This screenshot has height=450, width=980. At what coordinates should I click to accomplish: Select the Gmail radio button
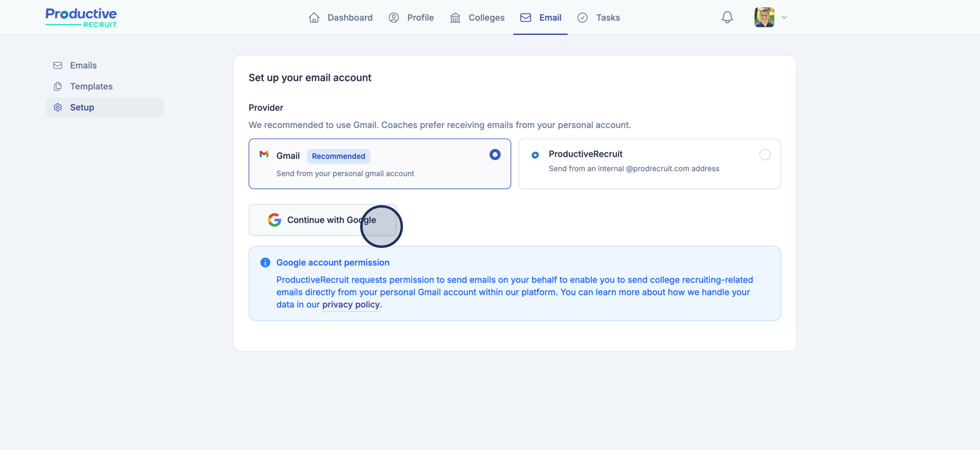click(x=495, y=155)
